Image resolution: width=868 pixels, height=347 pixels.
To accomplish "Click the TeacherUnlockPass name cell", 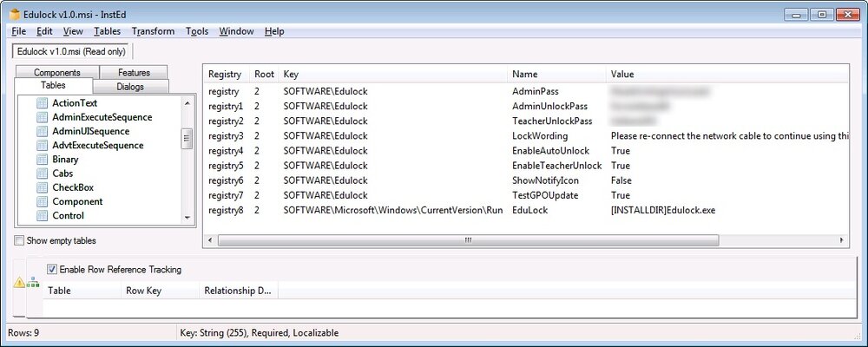I will [x=552, y=121].
